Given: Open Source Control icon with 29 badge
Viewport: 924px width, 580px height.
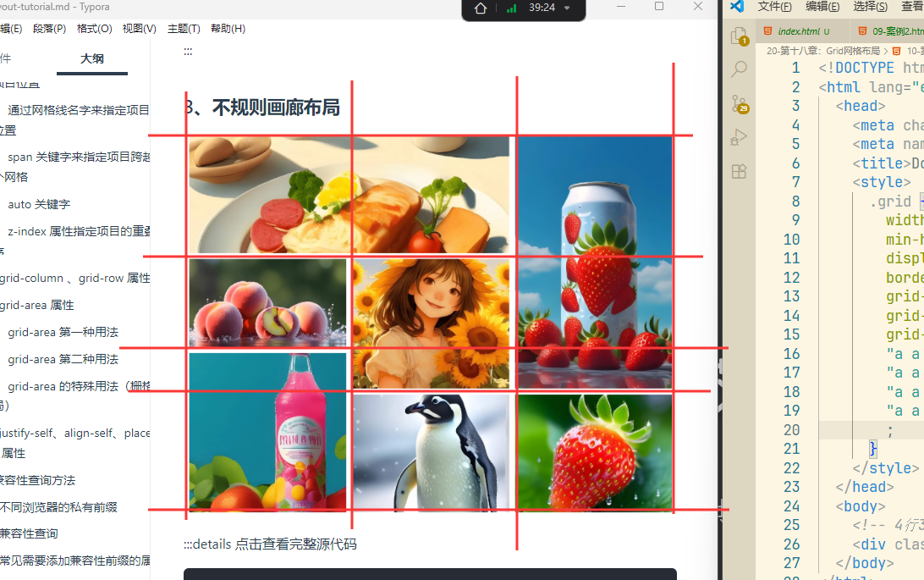Looking at the screenshot, I should tap(739, 103).
